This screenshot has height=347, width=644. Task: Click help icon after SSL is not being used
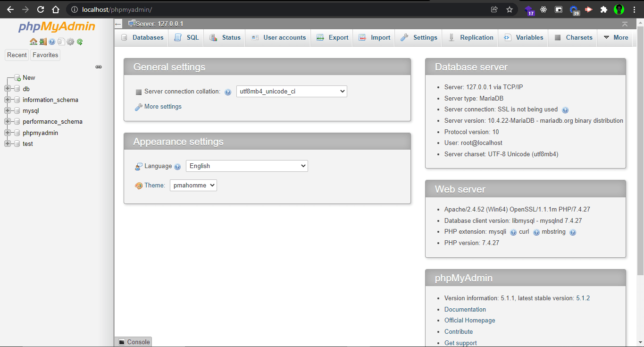coord(565,110)
